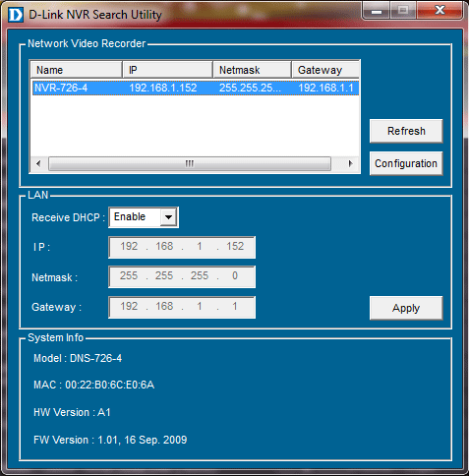Close the D-Link NVR Search Utility window
This screenshot has width=469, height=476.
pos(440,11)
